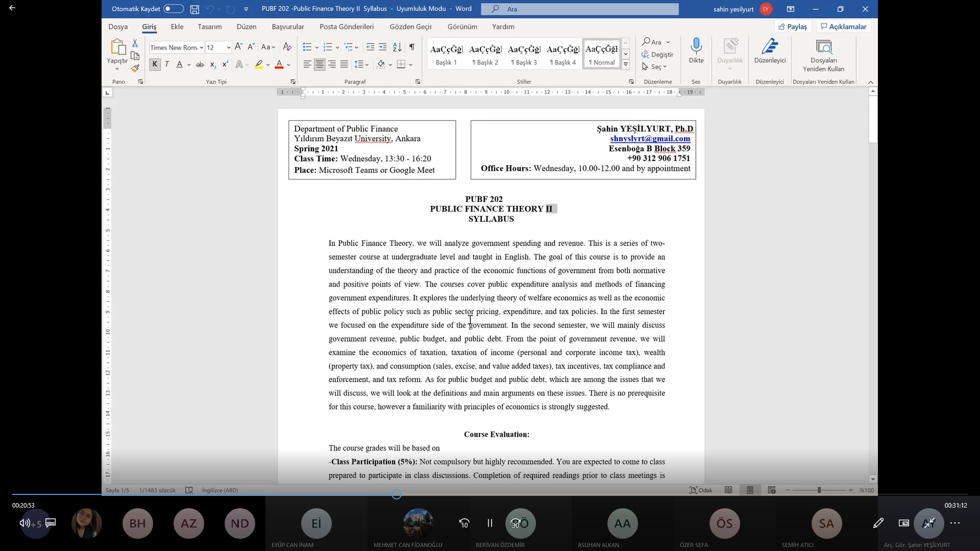Viewport: 980px width, 551px height.
Task: Expand the styles gallery arrow
Action: (625, 65)
